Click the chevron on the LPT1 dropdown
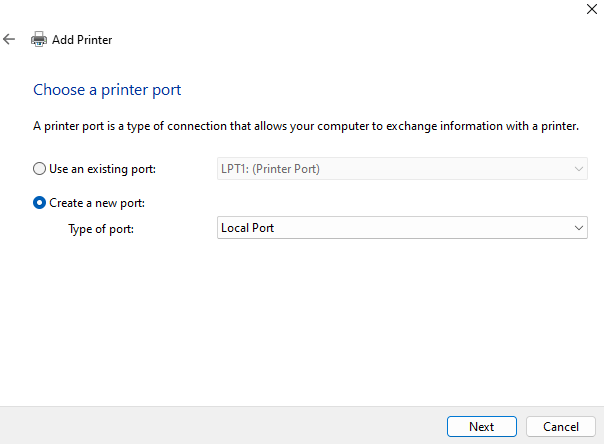Viewport: 604px width, 444px height. tap(579, 169)
